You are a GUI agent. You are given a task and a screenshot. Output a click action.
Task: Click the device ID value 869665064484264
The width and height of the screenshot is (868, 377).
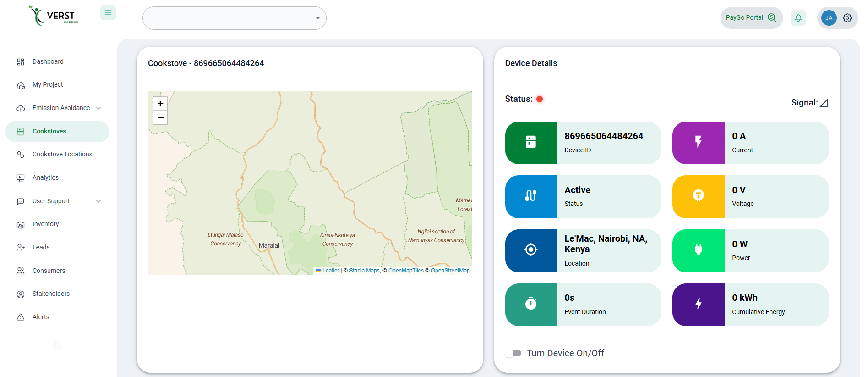[604, 136]
